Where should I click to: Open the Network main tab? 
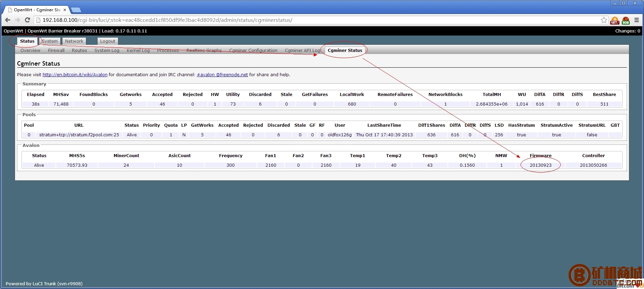click(74, 41)
